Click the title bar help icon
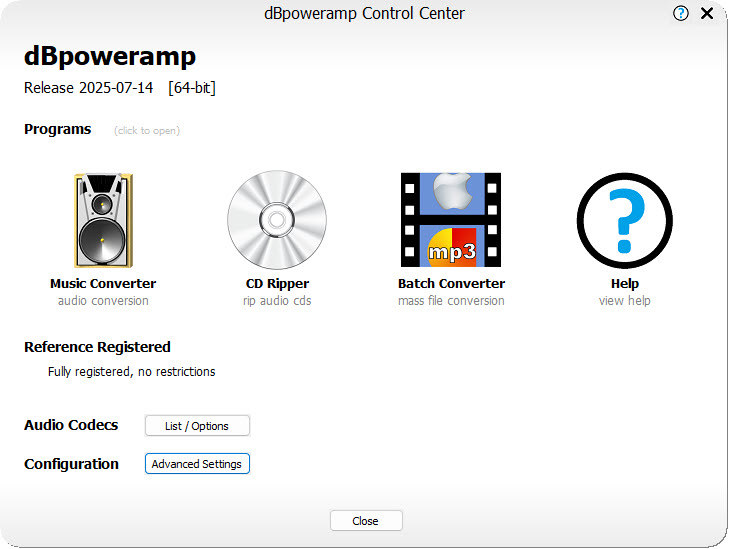729x549 pixels. point(681,13)
